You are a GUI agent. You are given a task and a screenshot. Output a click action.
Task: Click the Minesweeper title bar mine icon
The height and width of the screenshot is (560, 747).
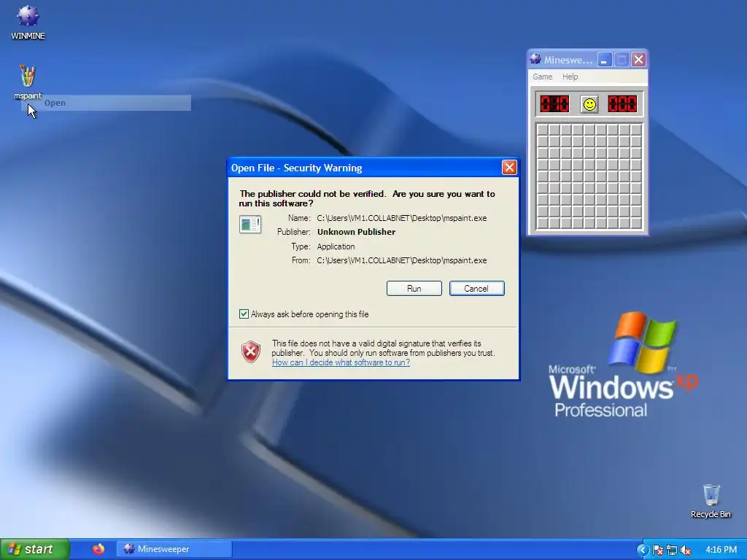tap(535, 60)
